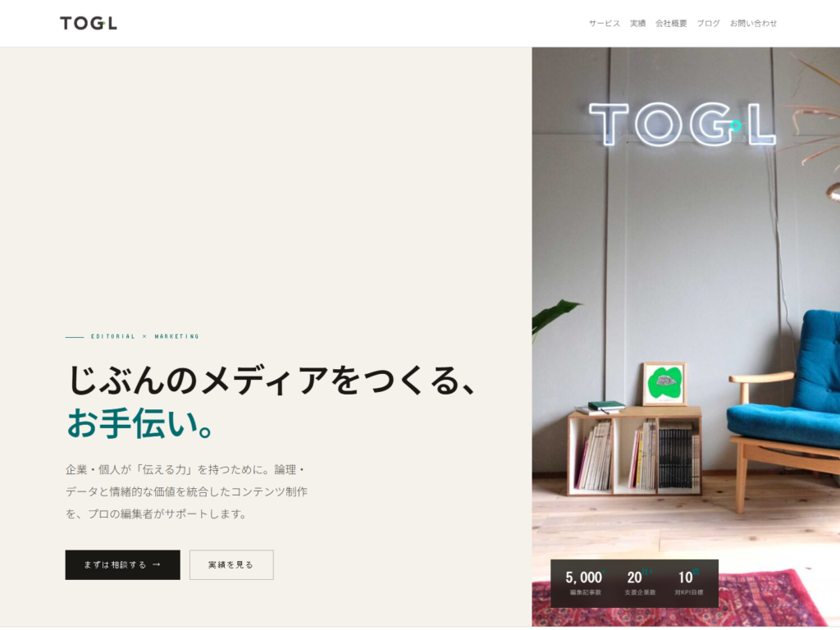
Task: Go to the 実績 navigation link
Action: tap(637, 23)
